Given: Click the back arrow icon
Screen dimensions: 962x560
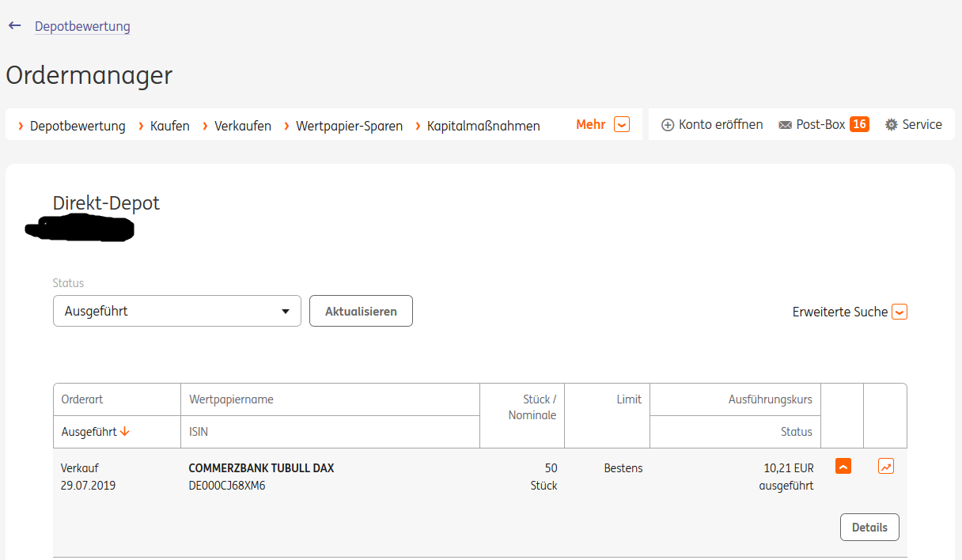Looking at the screenshot, I should tap(14, 25).
